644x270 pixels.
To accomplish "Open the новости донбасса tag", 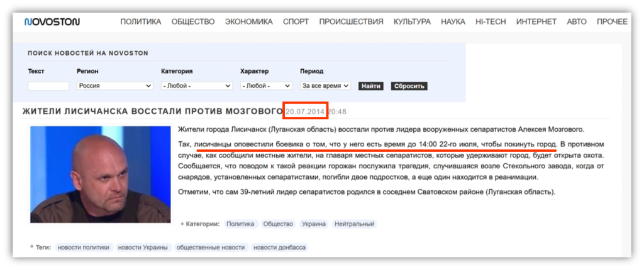I will 279,247.
